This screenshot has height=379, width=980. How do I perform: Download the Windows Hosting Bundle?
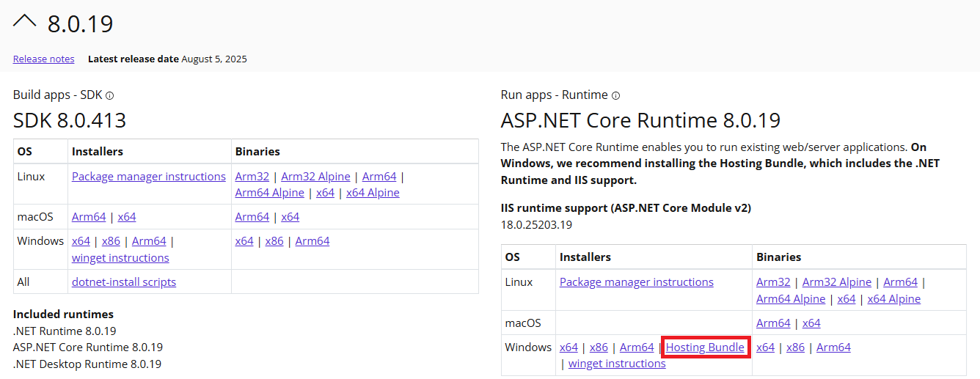pyautogui.click(x=705, y=347)
